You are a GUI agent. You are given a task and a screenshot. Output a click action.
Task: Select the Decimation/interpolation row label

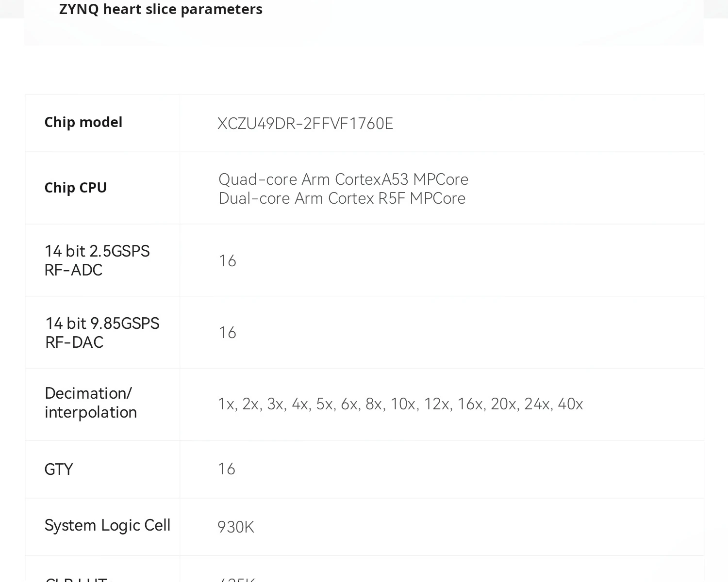point(90,403)
